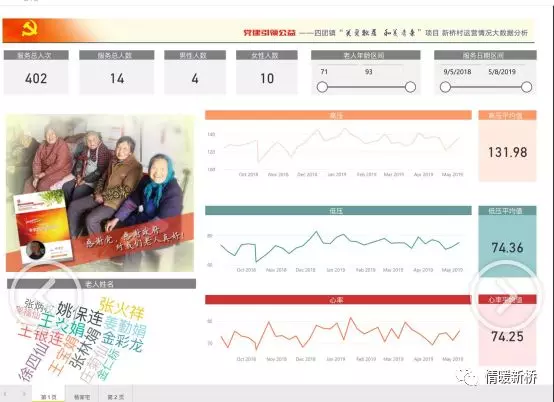The width and height of the screenshot is (554, 402).
Task: Click the party emblem in the banner
Action: [30, 29]
